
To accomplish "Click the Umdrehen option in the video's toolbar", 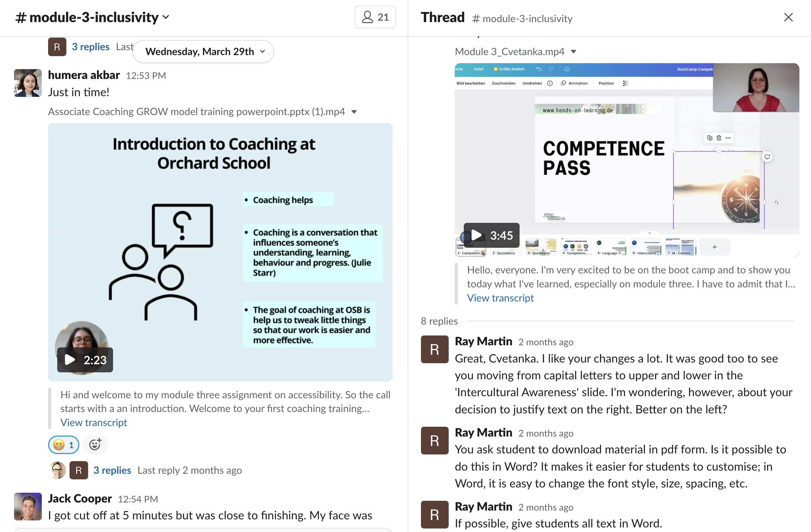I will pyautogui.click(x=532, y=83).
